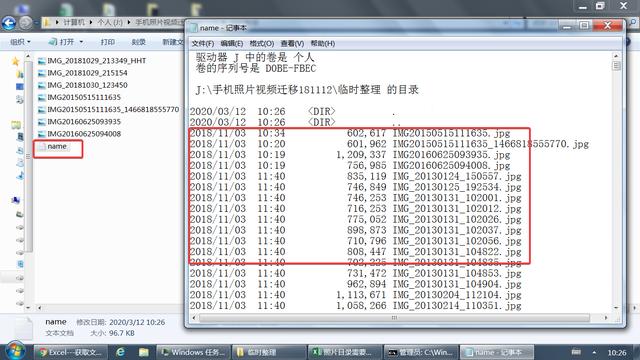Switch to Excel---获取文 taskbar window
The image size is (640, 360).
[71, 352]
